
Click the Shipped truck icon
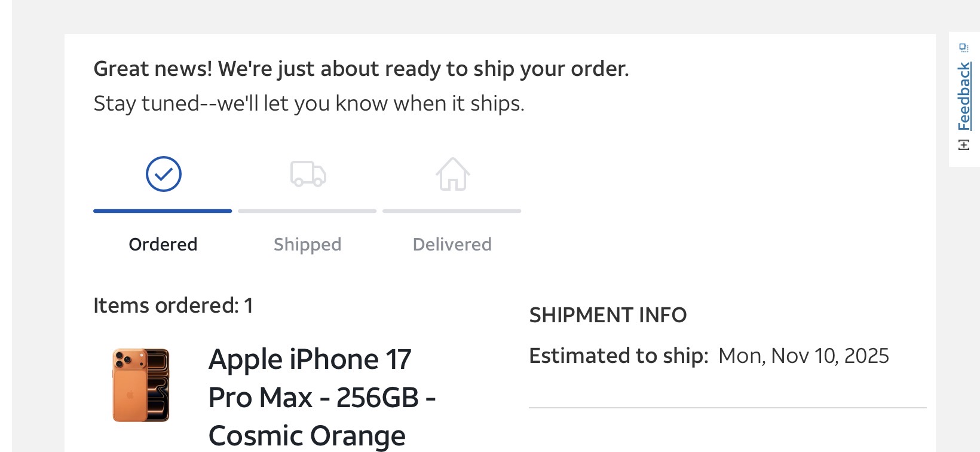coord(308,174)
